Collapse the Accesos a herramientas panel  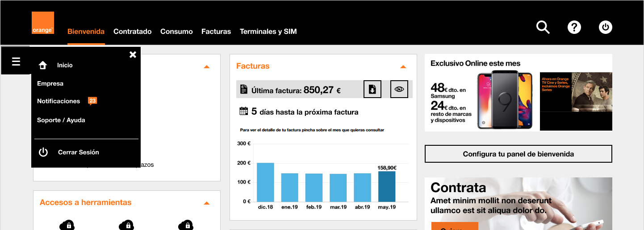pos(206,203)
